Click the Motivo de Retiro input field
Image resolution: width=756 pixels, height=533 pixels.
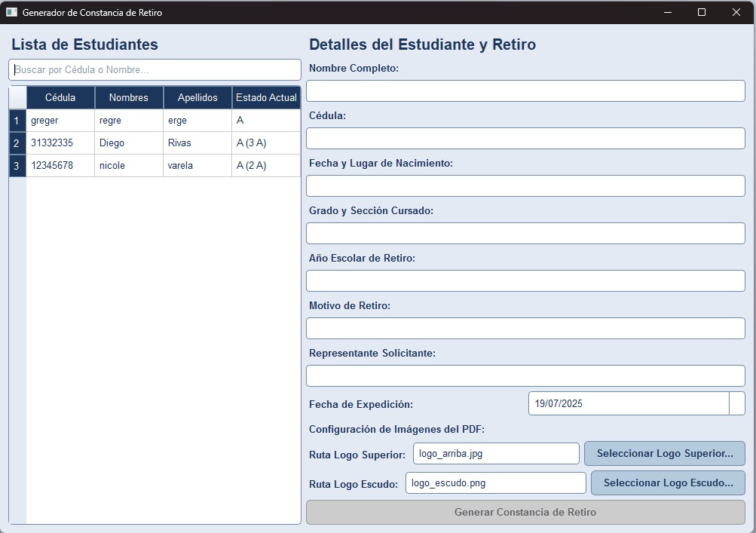pos(525,328)
